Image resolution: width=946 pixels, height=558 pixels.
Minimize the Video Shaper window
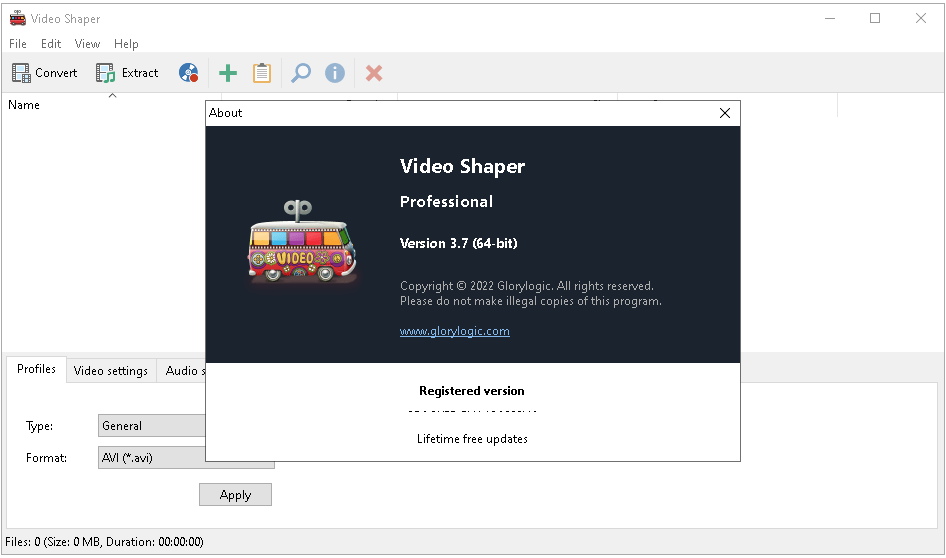tap(830, 19)
